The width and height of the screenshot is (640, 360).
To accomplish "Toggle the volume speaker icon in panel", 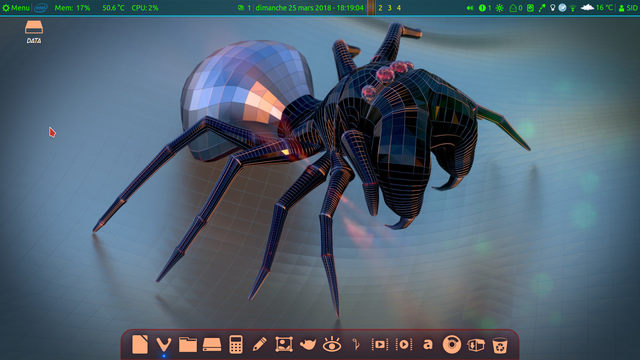I will pyautogui.click(x=470, y=8).
